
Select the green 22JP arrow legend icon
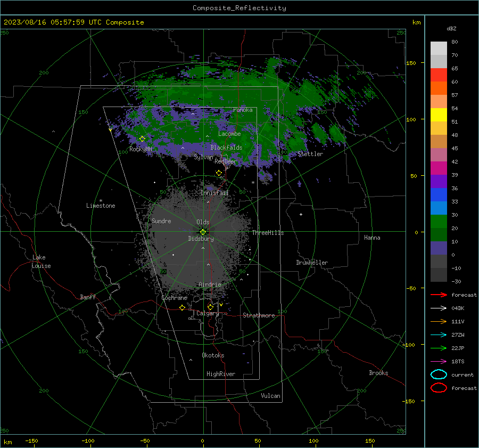click(x=439, y=348)
